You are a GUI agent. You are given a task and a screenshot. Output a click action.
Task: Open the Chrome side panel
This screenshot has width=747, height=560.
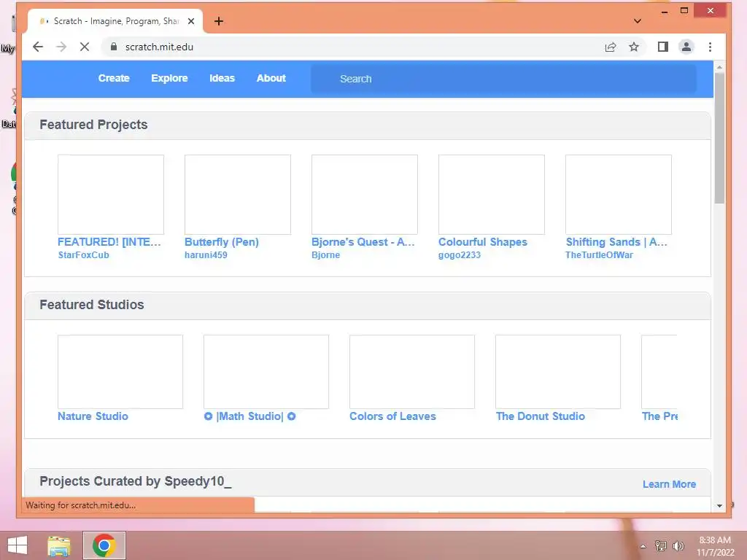662,47
